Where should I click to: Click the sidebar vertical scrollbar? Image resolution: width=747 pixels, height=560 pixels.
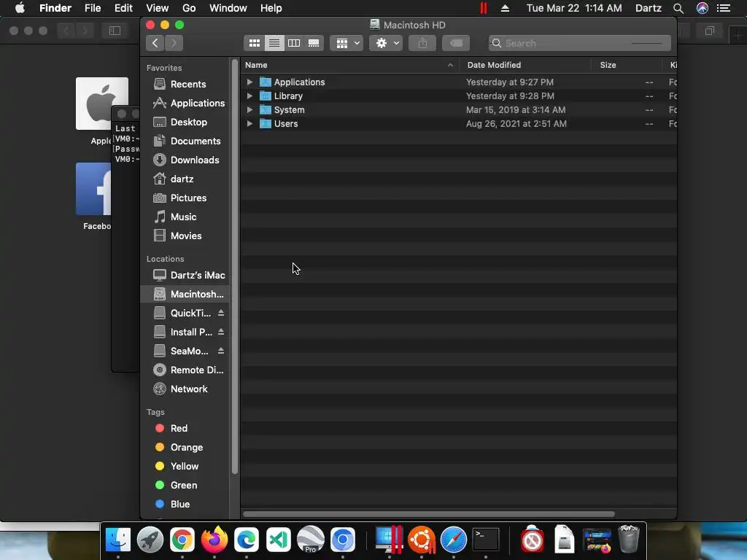pos(235,267)
